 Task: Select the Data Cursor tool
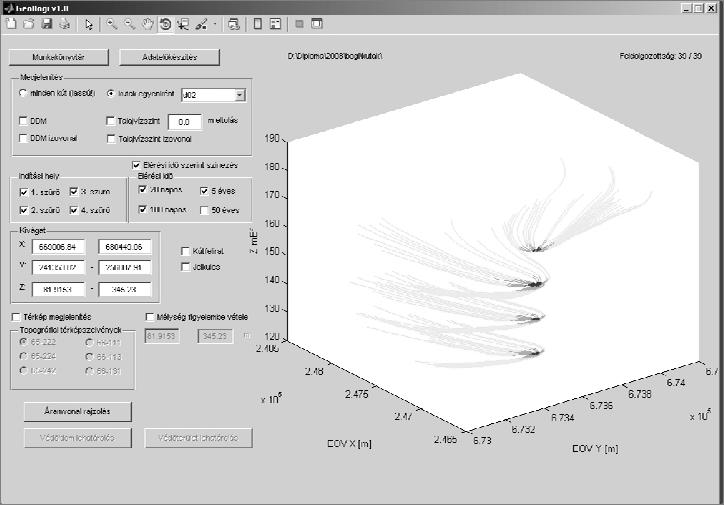183,24
